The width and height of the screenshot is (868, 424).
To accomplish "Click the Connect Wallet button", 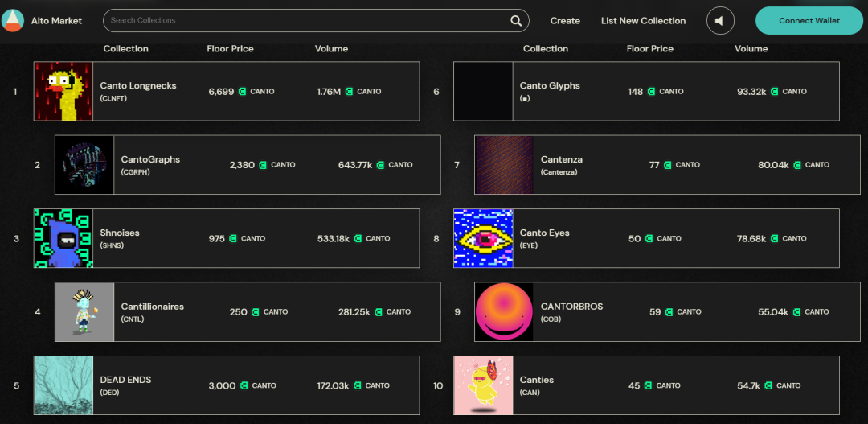I will [809, 21].
